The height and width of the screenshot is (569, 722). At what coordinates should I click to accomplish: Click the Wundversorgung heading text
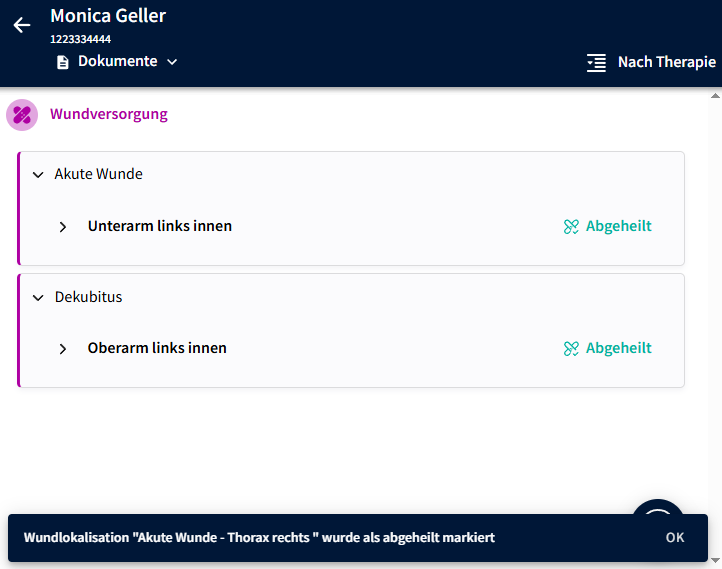click(x=109, y=115)
